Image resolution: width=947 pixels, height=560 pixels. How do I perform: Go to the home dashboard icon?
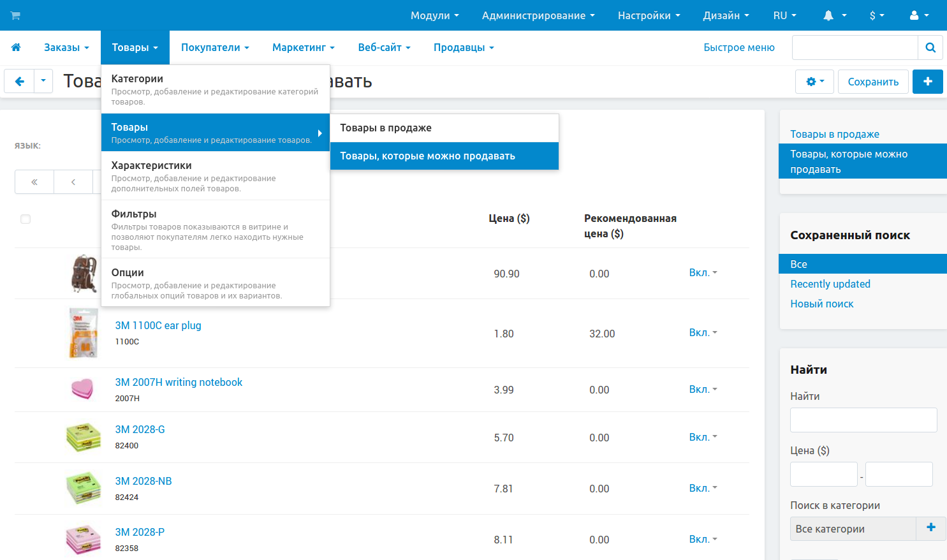coord(16,47)
